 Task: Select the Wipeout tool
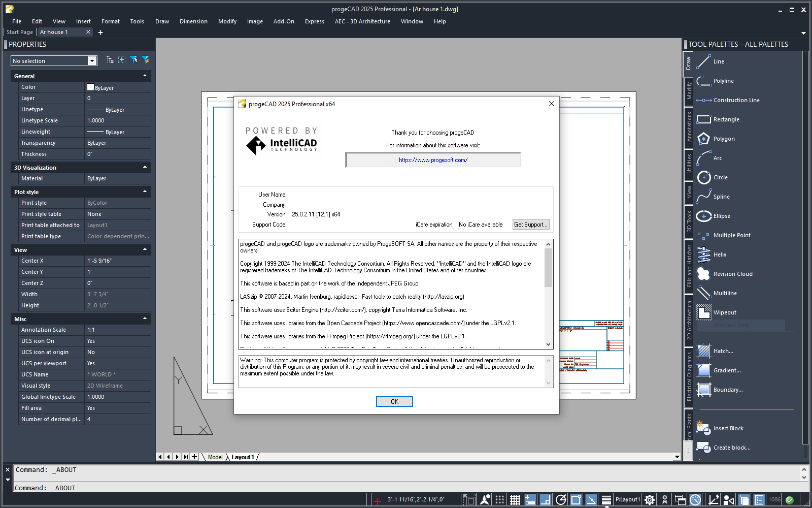tap(724, 312)
